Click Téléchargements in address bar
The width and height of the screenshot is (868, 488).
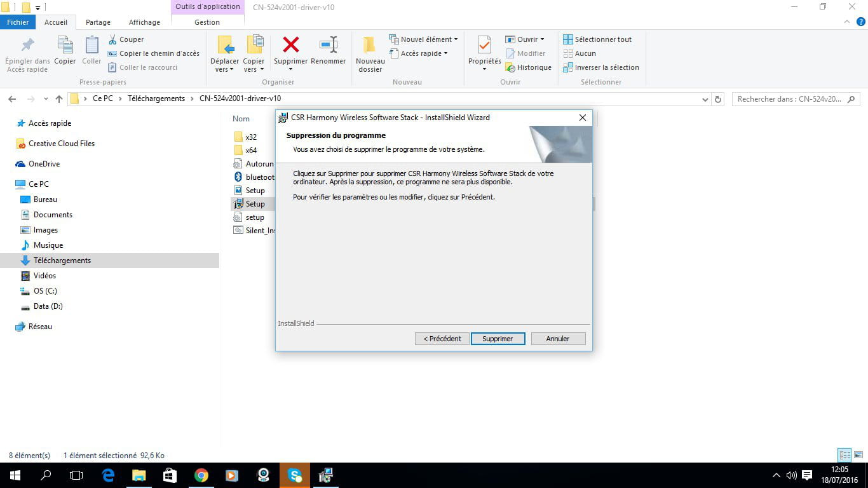coord(156,98)
